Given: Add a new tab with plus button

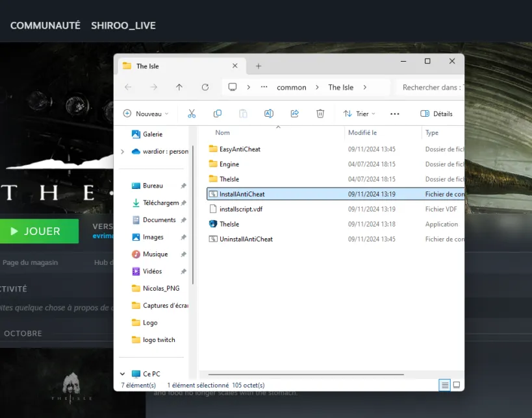Looking at the screenshot, I should tap(259, 66).
